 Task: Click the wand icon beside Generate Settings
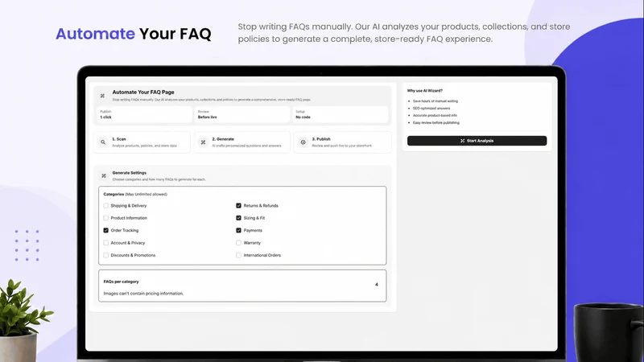tap(104, 175)
